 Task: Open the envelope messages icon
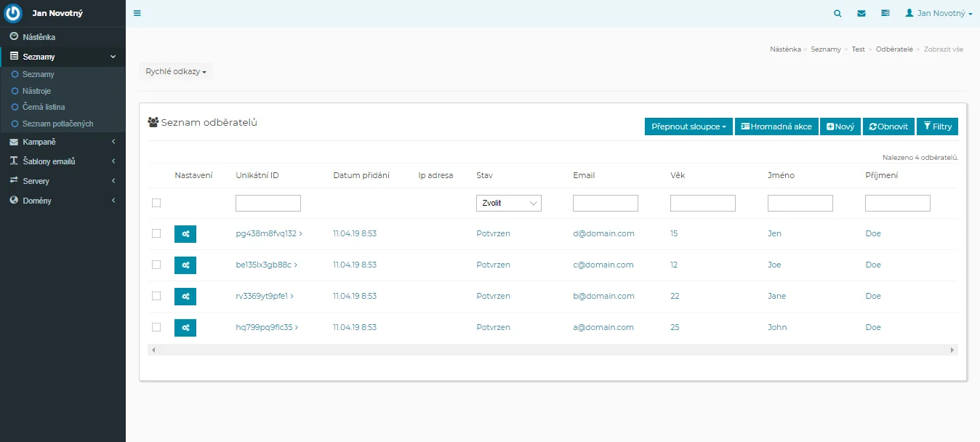coord(861,13)
